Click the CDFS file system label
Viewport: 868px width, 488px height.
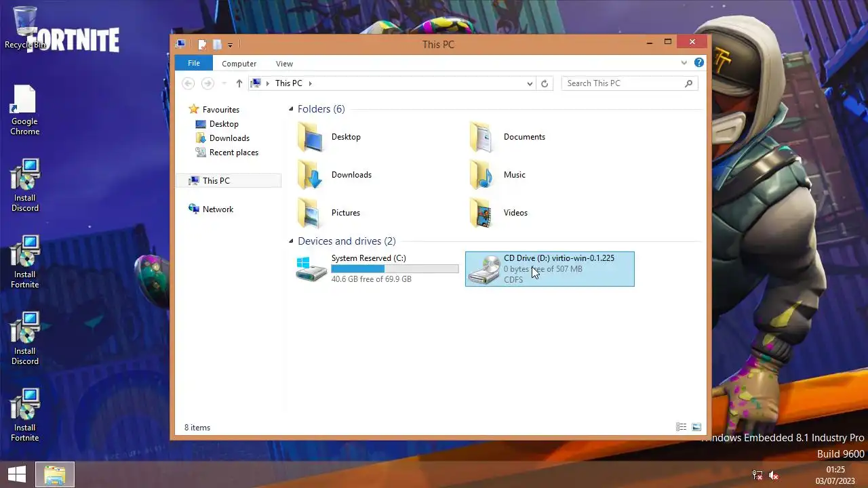[x=513, y=280]
